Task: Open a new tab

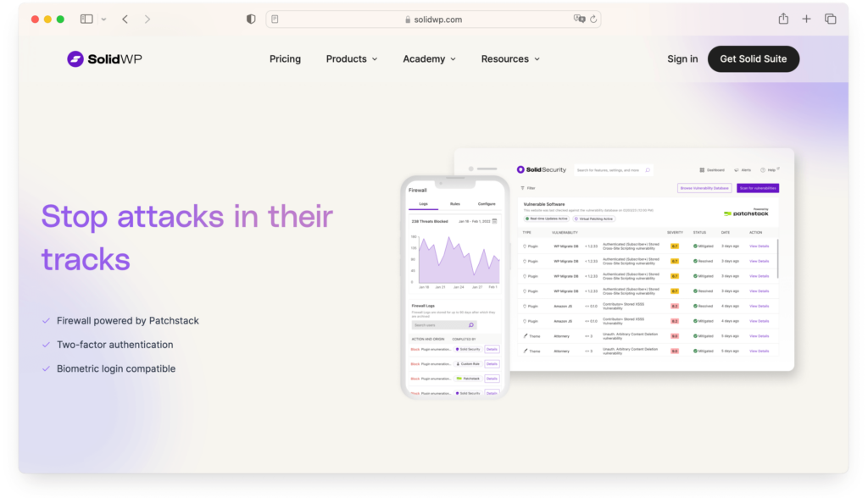Action: pos(807,19)
